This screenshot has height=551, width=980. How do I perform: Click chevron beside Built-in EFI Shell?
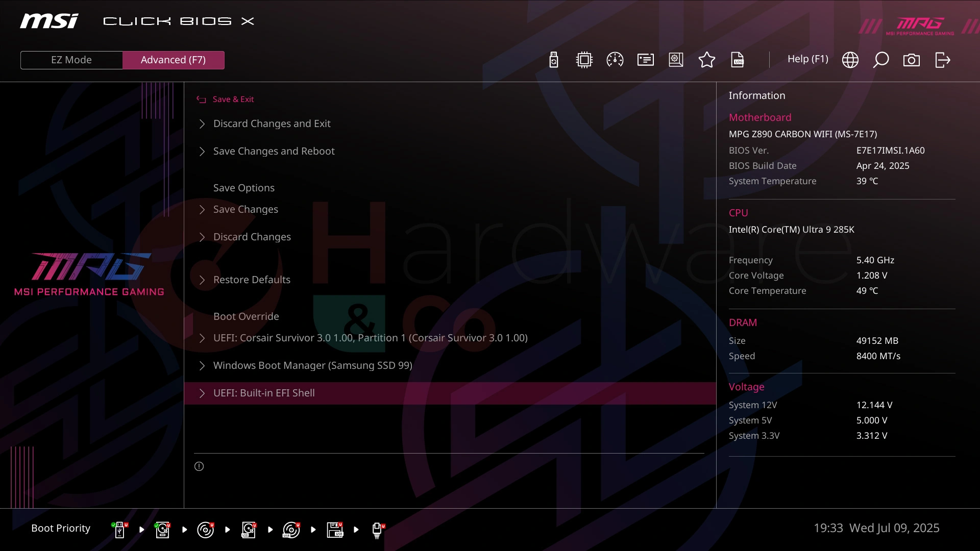point(202,393)
